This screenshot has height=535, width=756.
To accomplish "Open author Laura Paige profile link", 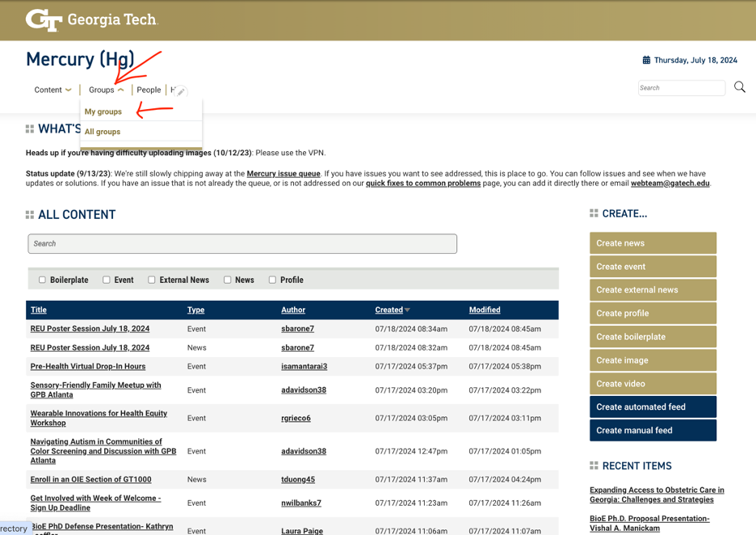I will click(x=302, y=531).
